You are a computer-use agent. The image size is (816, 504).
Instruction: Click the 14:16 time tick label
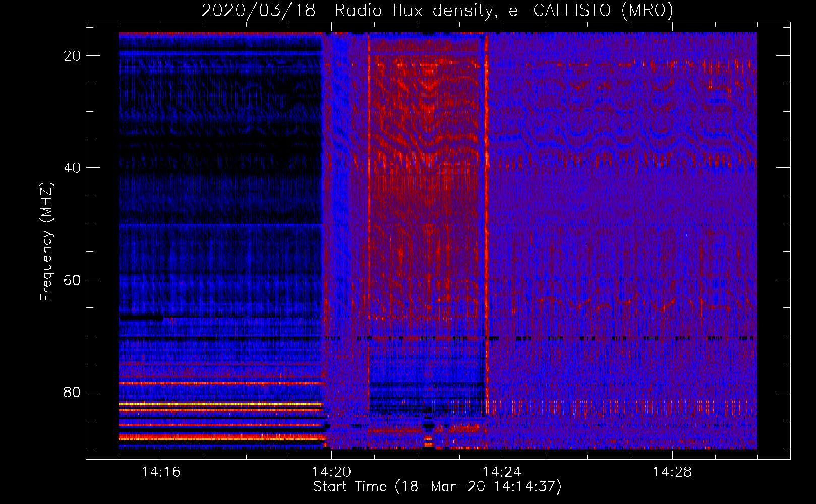(161, 472)
